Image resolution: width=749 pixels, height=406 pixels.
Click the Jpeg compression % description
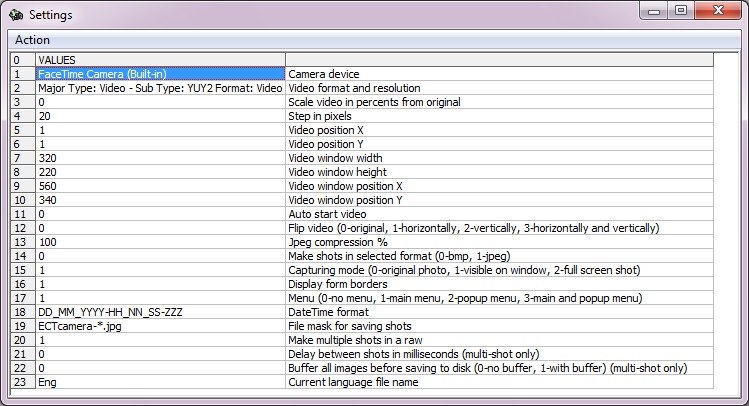499,242
